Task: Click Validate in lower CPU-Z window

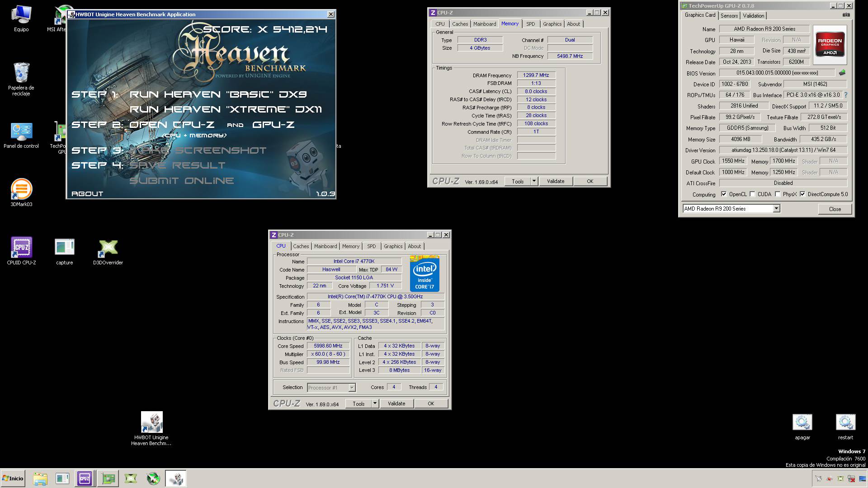Action: (396, 404)
